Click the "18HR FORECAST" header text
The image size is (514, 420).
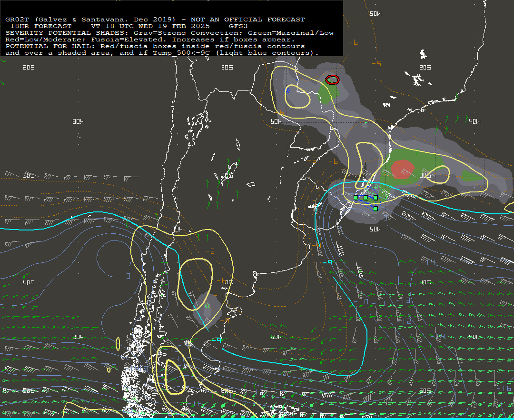(x=41, y=26)
